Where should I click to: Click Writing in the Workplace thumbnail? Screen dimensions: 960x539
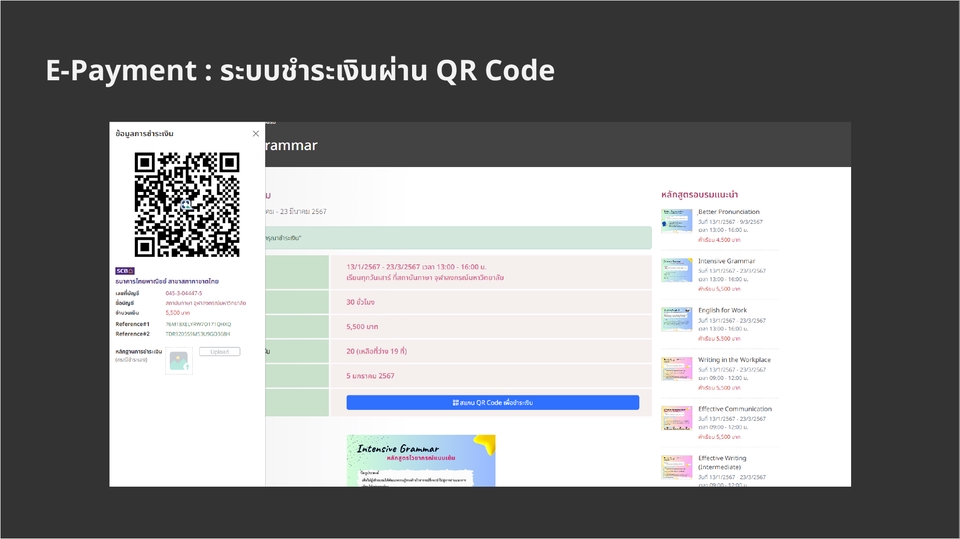[677, 369]
